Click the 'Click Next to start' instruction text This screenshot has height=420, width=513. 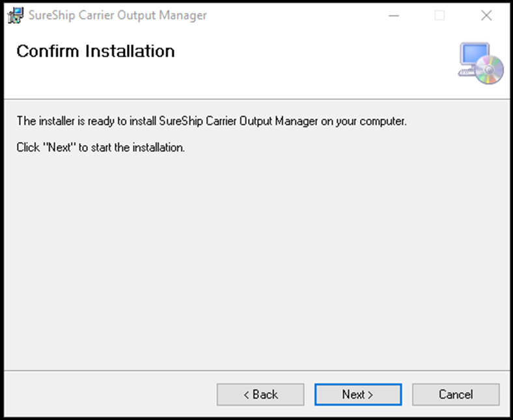click(101, 148)
